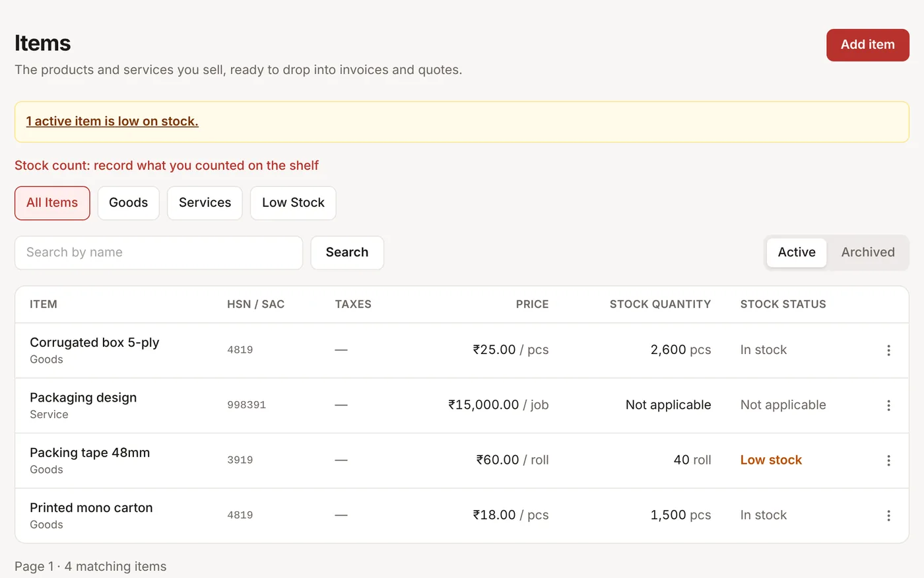924x578 pixels.
Task: Click the ₹15,000.00 / job price
Action: click(x=498, y=405)
